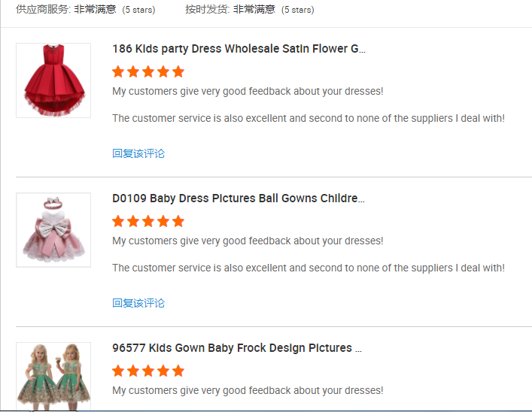Image resolution: width=532 pixels, height=412 pixels.
Task: Open the 186 Kids party Dress product title
Action: [x=239, y=49]
